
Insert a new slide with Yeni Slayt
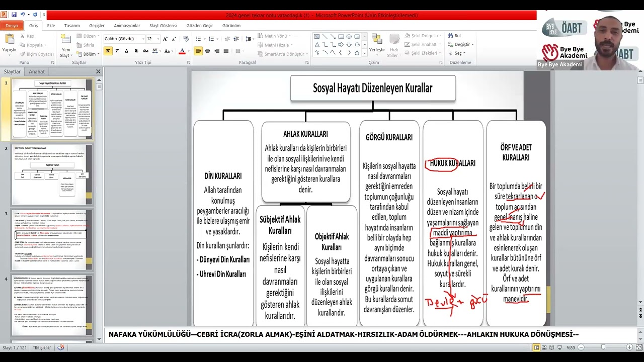coord(66,45)
